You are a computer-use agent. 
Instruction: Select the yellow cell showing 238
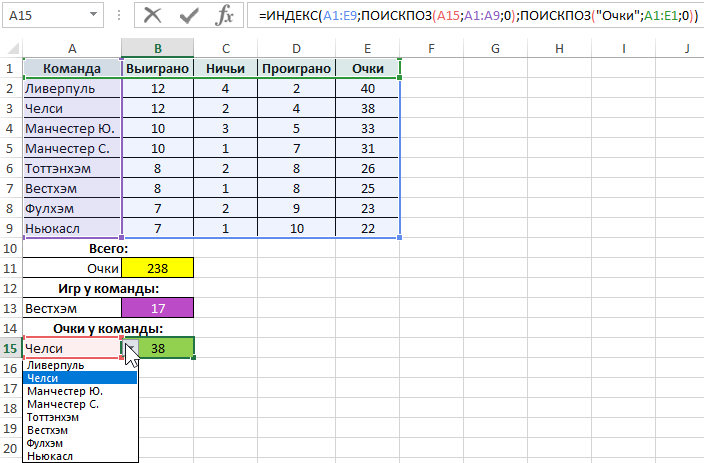click(x=158, y=268)
